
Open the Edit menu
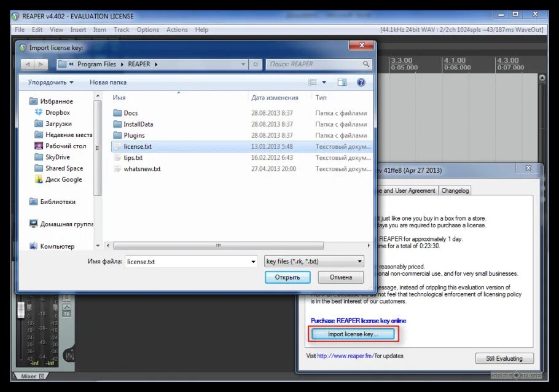tap(37, 29)
